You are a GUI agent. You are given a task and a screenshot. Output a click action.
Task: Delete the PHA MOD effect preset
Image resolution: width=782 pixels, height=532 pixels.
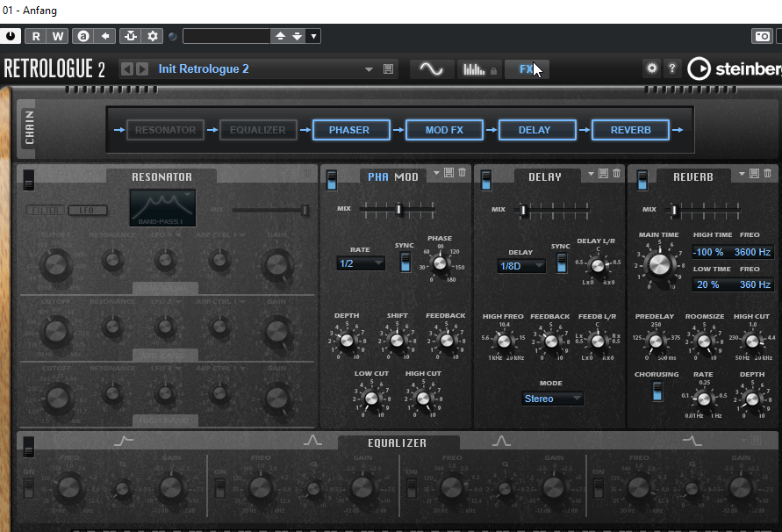463,173
